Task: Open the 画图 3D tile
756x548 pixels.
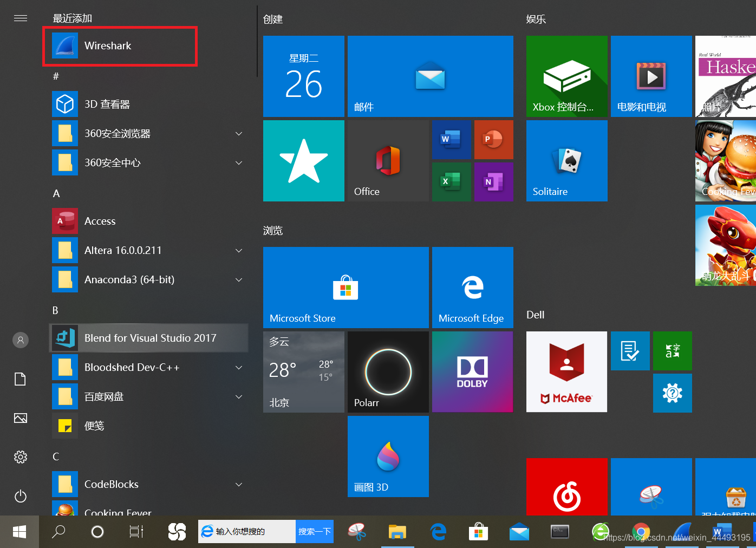Action: (388, 456)
